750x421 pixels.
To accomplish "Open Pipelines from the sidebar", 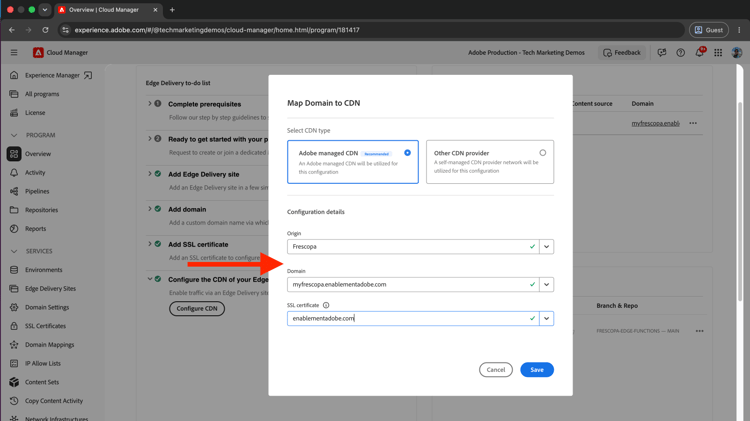I will (37, 191).
